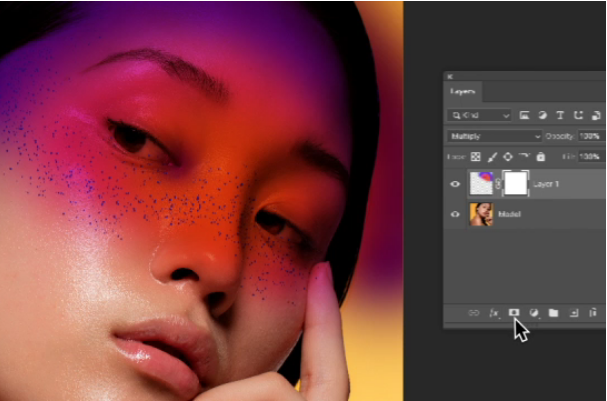Filter layers by type layer icon
The height and width of the screenshot is (401, 607).
[x=559, y=115]
